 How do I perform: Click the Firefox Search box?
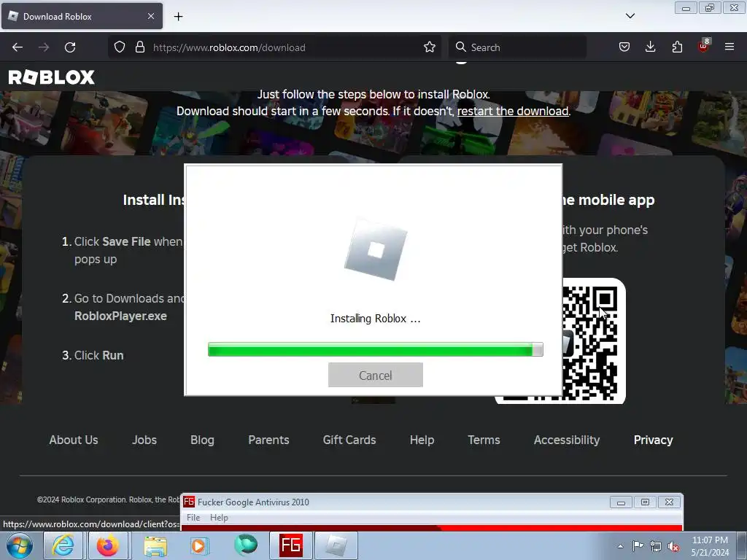[x=517, y=47]
